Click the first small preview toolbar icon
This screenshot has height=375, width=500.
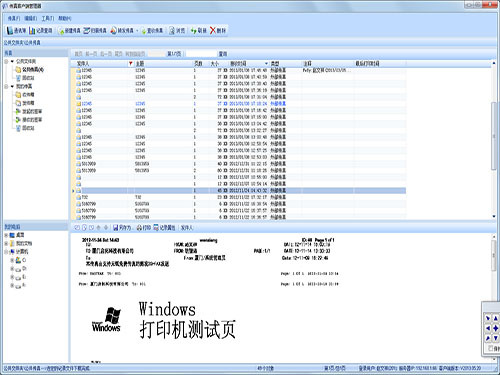pyautogui.click(x=77, y=228)
